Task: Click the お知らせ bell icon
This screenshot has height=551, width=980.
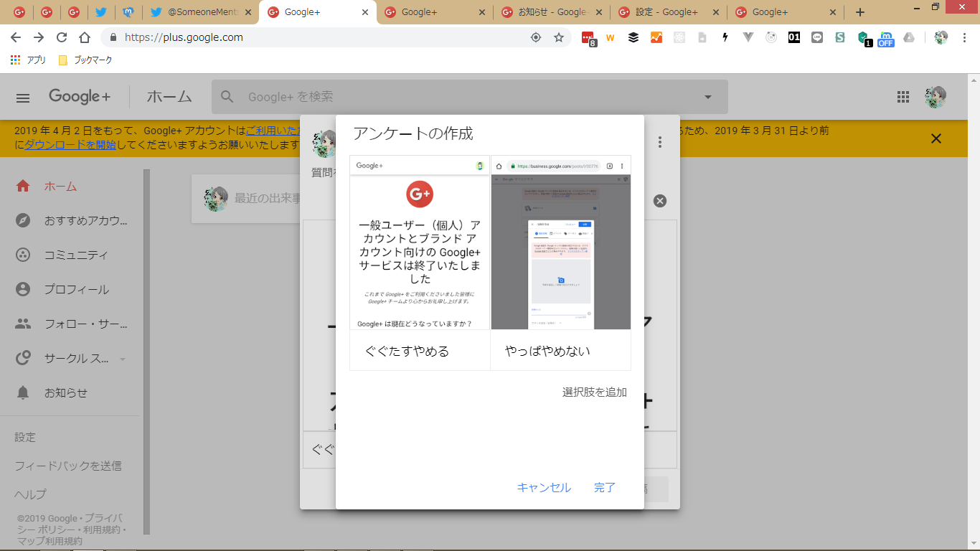Action: tap(23, 392)
